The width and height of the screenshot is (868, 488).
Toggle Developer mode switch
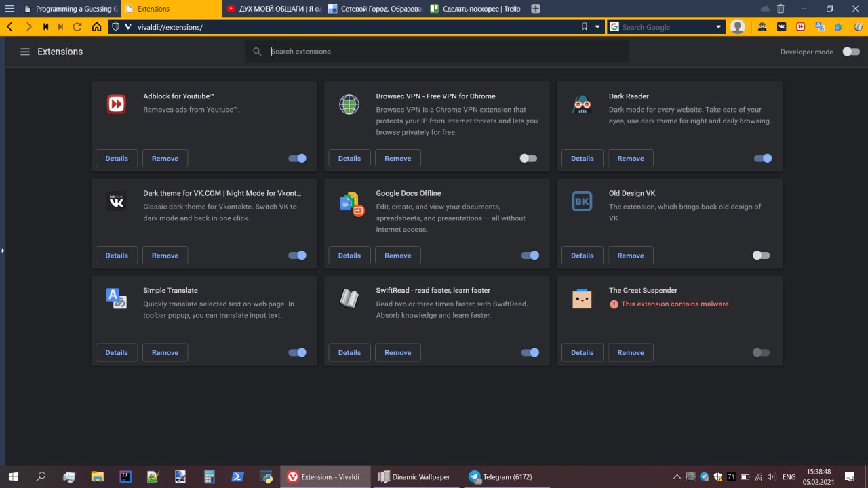(x=850, y=52)
